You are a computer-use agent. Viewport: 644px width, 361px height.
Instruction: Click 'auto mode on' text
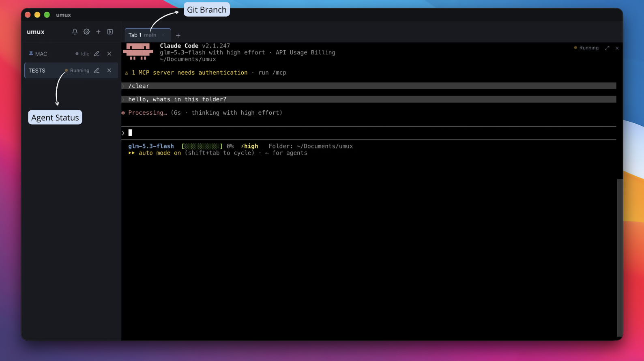(160, 153)
